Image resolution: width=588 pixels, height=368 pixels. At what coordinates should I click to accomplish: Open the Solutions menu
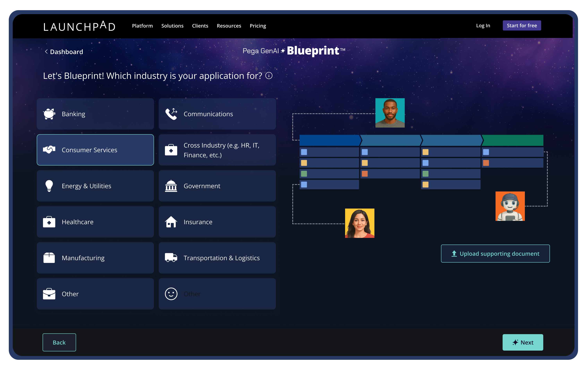(172, 26)
